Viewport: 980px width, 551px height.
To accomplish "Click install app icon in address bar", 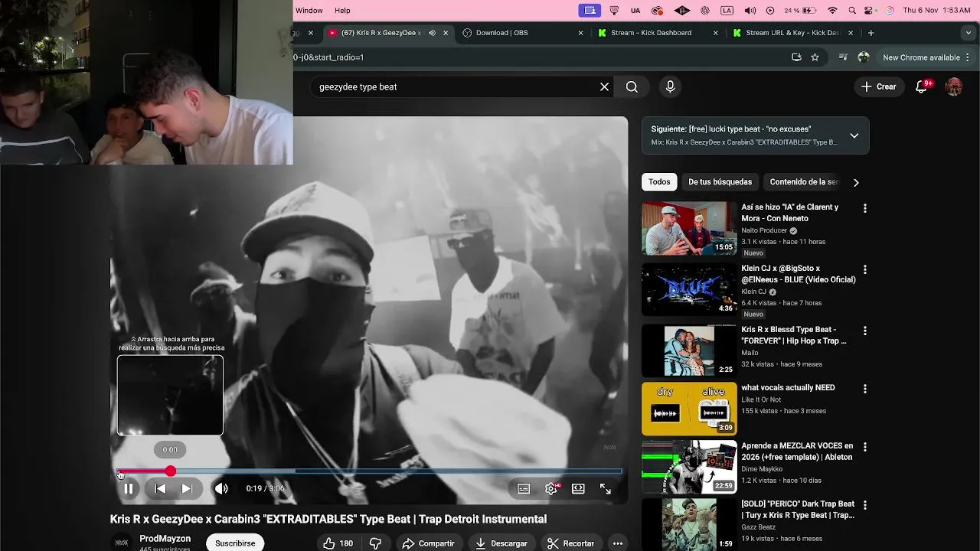I will coord(796,57).
